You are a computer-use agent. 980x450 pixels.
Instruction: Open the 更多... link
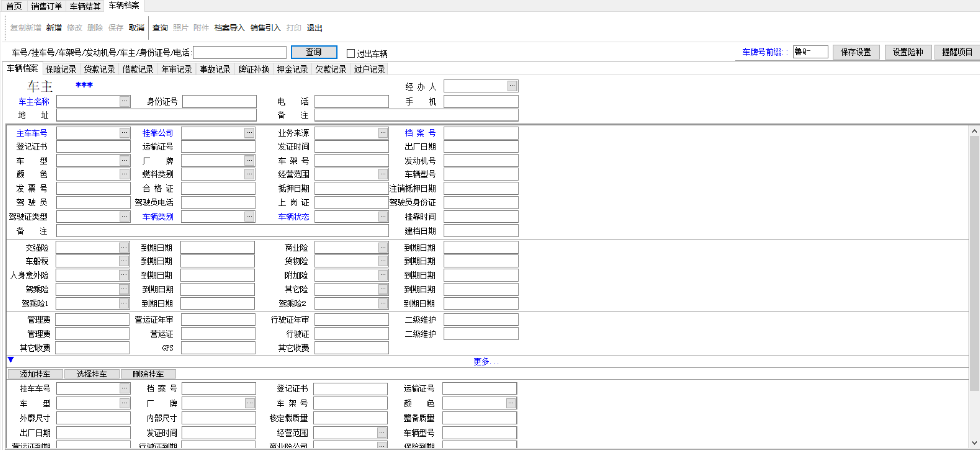tap(486, 361)
